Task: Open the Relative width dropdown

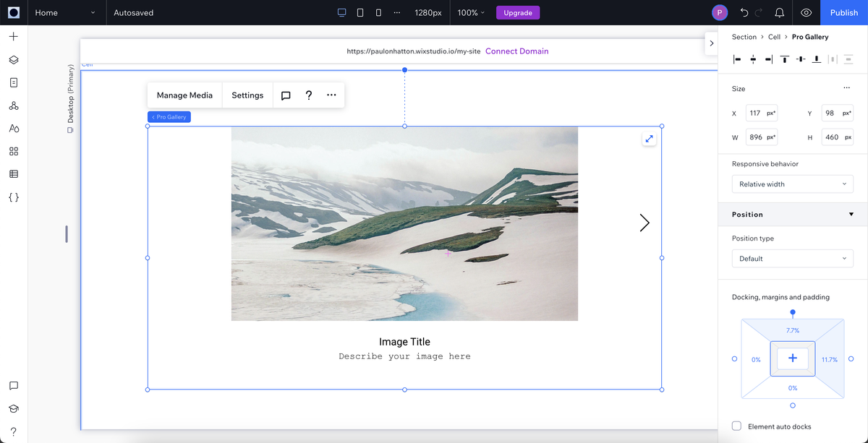Action: 792,184
